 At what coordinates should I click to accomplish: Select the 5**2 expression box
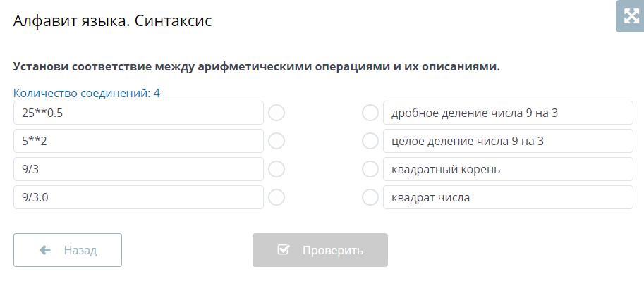138,141
